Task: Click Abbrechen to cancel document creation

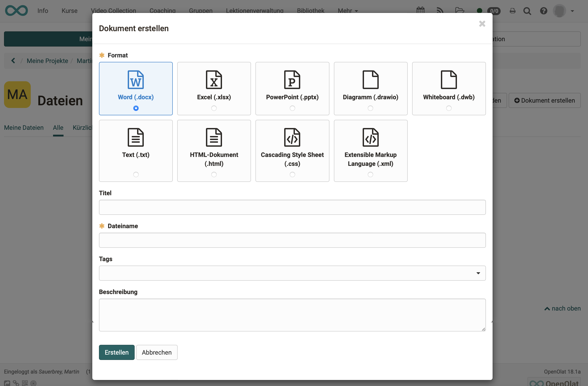Action: point(156,352)
